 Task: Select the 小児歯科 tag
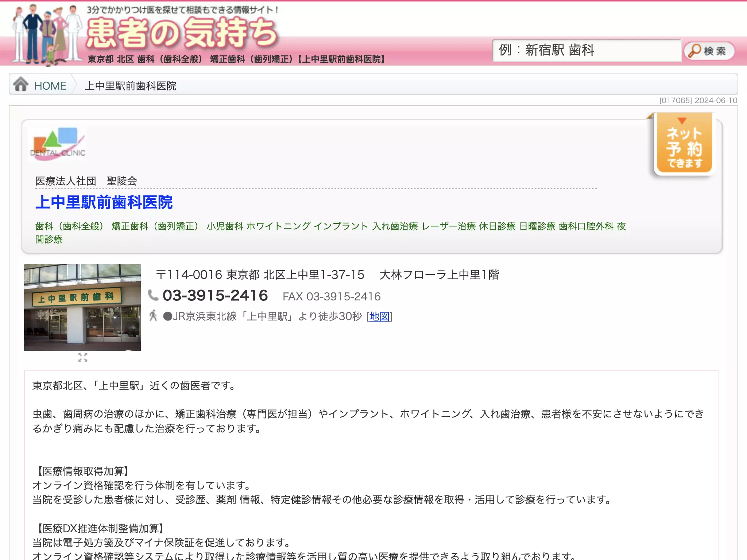point(225,226)
